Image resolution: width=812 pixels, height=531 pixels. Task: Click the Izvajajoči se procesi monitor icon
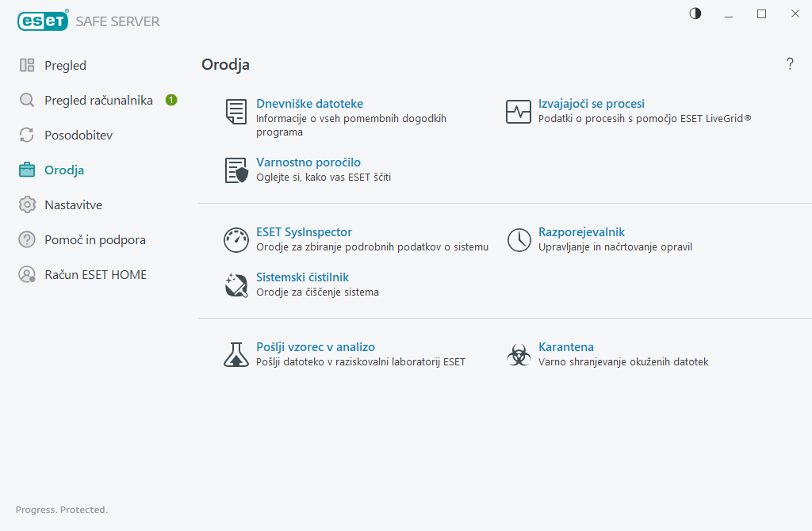click(x=519, y=112)
